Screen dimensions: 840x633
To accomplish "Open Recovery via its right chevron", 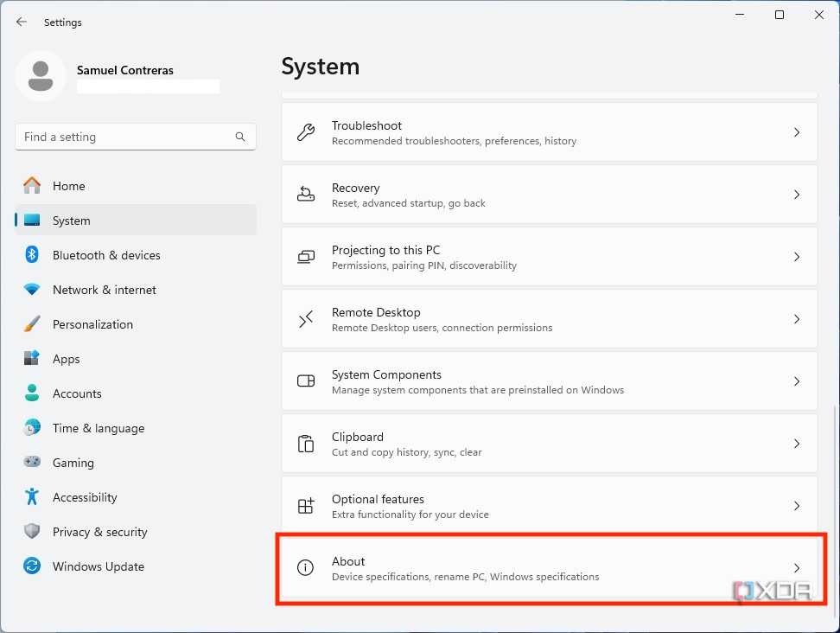I will tap(797, 194).
